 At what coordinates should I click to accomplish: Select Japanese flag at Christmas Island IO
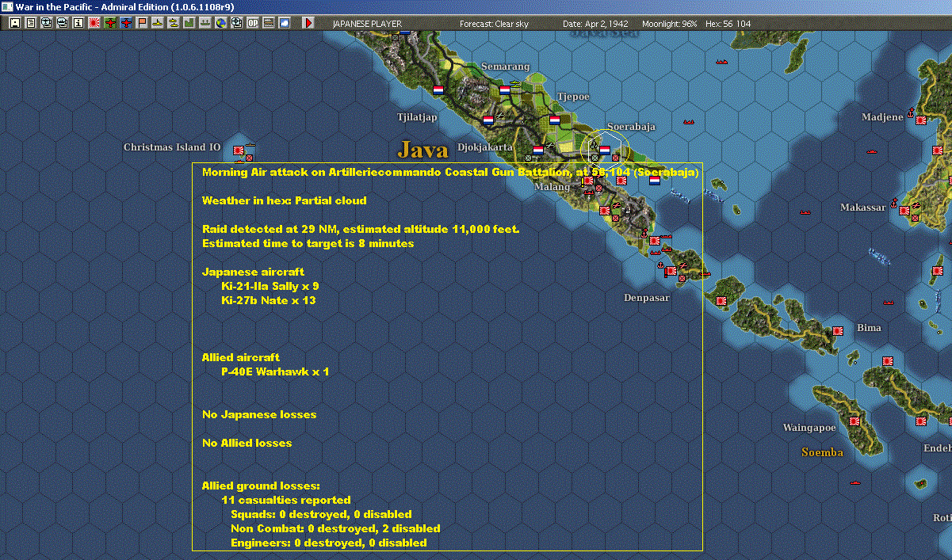coord(239,150)
